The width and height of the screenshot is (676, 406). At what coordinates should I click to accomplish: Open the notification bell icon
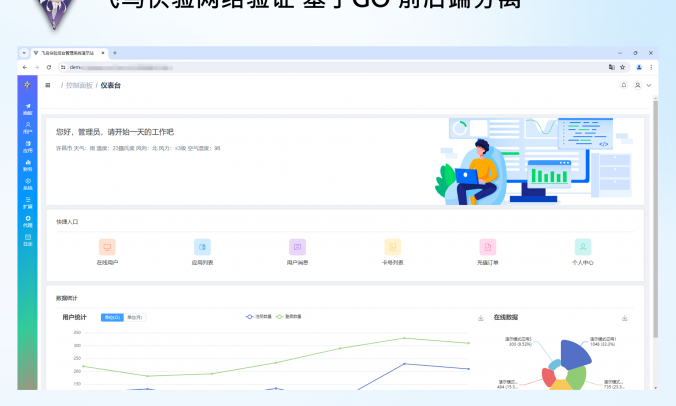pos(623,85)
